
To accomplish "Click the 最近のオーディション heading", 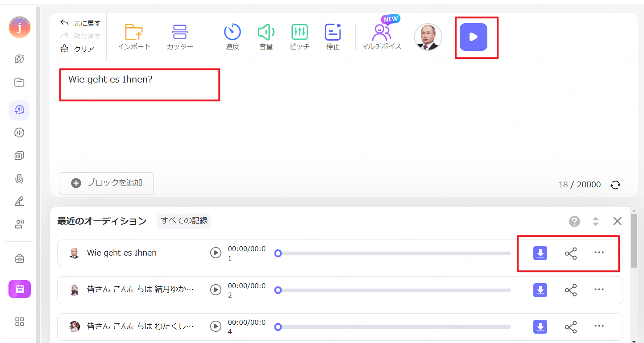I will pyautogui.click(x=102, y=221).
